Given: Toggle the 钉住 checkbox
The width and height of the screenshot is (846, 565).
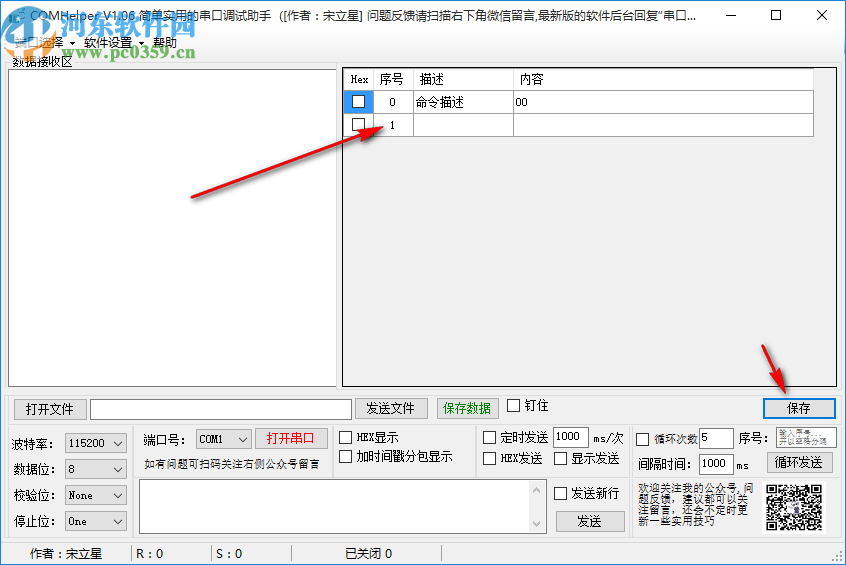Looking at the screenshot, I should pos(514,406).
